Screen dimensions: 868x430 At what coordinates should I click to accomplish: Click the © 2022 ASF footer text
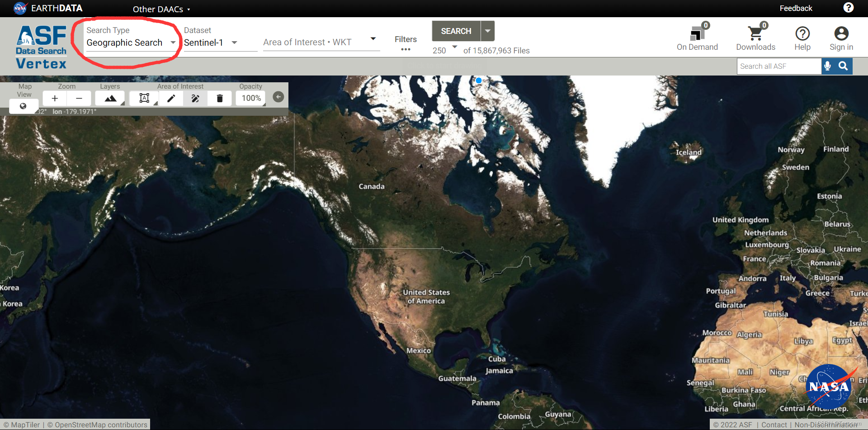732,425
